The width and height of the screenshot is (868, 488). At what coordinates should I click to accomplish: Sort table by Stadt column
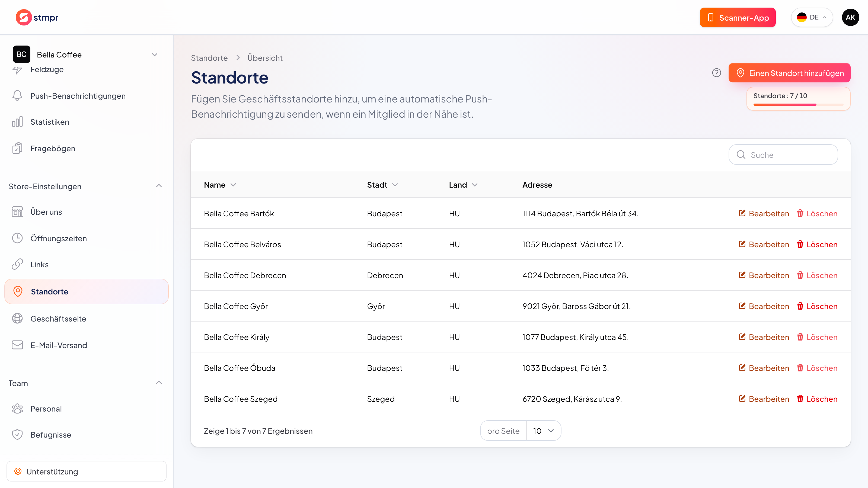(382, 185)
